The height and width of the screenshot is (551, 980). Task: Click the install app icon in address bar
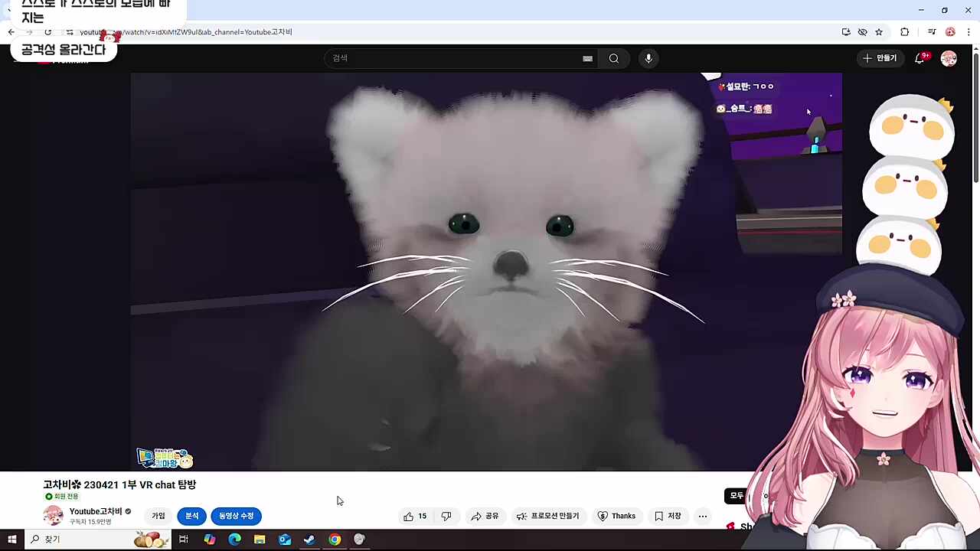pyautogui.click(x=846, y=32)
